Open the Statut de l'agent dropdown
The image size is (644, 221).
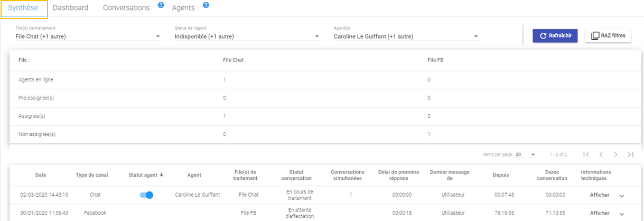317,36
